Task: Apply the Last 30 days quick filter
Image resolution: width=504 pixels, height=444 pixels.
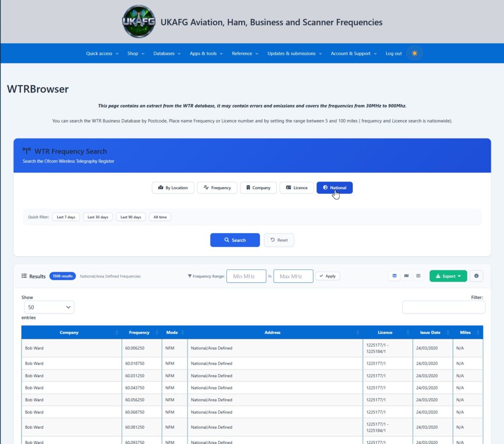Action: click(98, 217)
